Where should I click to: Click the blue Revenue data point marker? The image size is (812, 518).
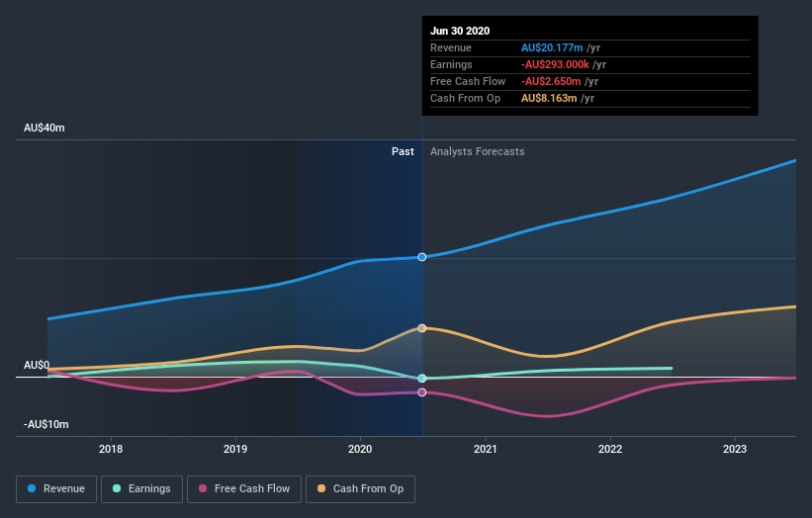tap(422, 257)
